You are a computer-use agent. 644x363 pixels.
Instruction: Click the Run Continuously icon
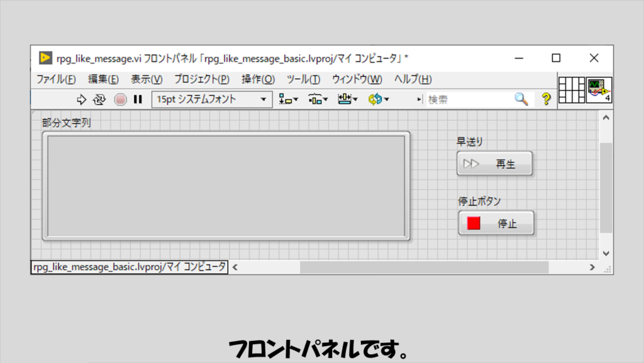point(99,99)
